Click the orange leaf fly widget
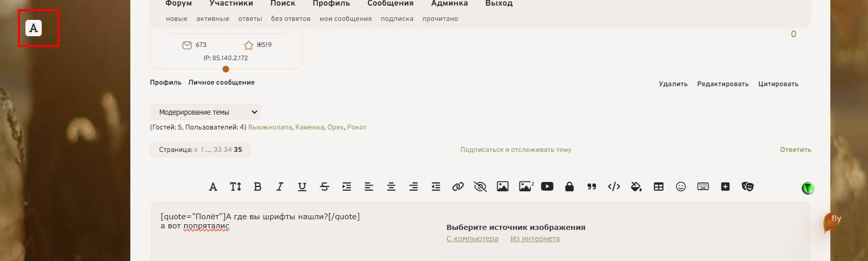 pyautogui.click(x=831, y=222)
